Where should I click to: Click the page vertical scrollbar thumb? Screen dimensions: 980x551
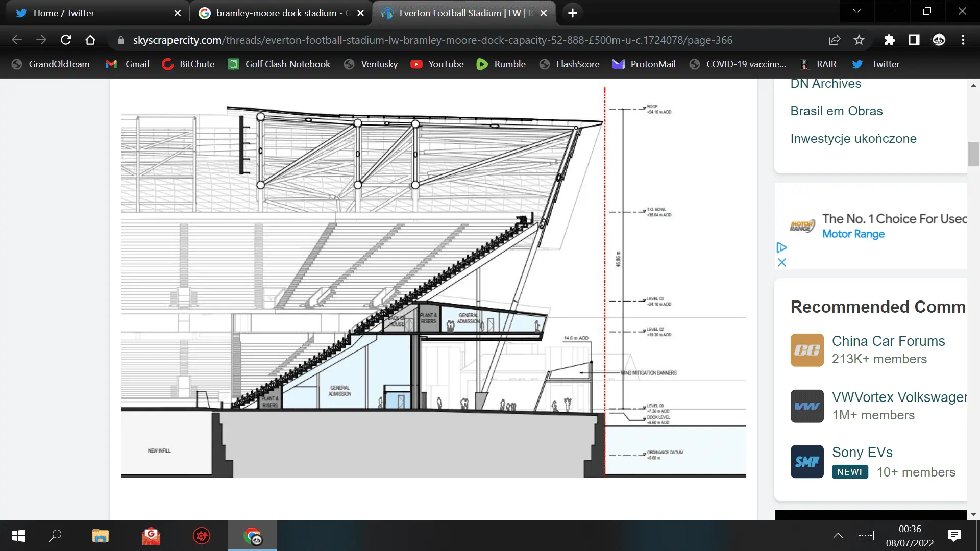tap(973, 154)
